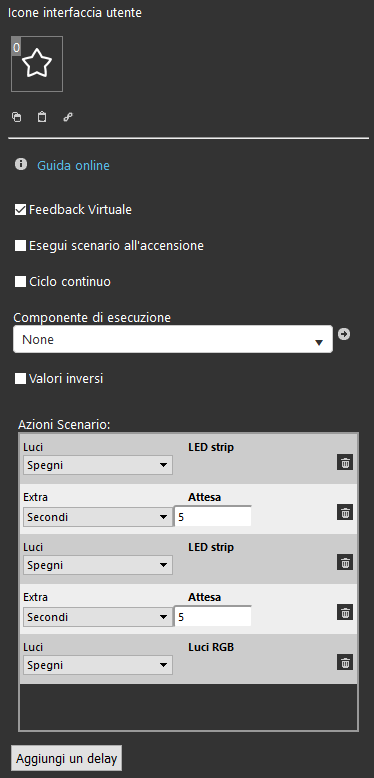Open first LED strip Spegni dropdown
374x778 pixels.
[x=98, y=465]
